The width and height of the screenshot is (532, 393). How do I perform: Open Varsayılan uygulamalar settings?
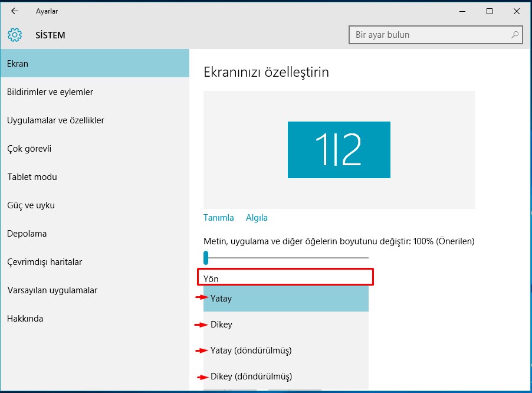click(52, 290)
